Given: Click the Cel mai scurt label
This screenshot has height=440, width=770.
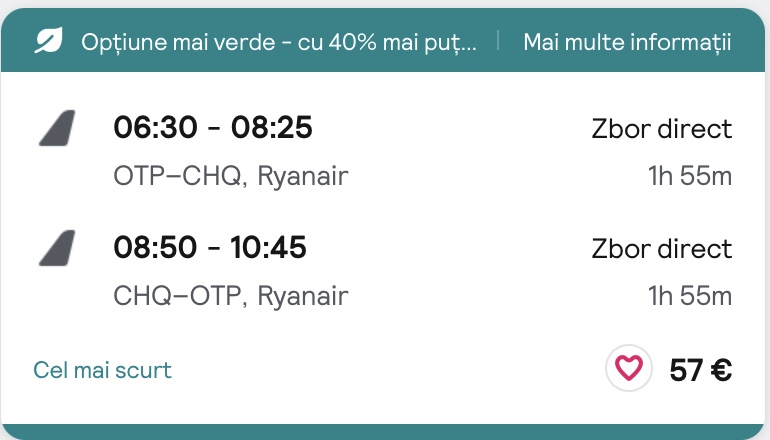Looking at the screenshot, I should 103,370.
